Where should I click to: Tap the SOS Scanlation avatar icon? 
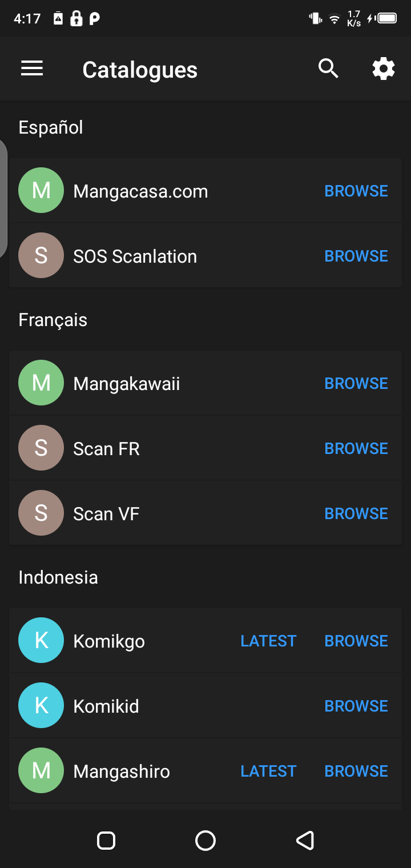41,255
